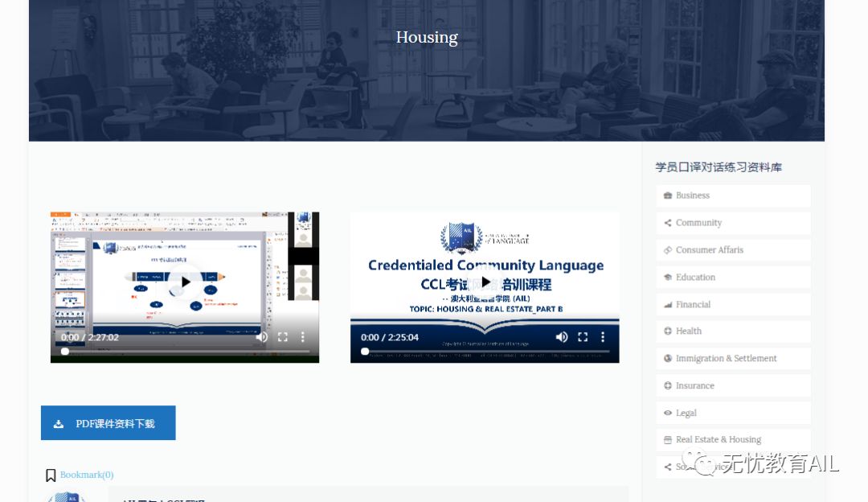Click the icon beside Real Estate & Housing
Viewport: 868px width, 502px height.
tap(668, 440)
